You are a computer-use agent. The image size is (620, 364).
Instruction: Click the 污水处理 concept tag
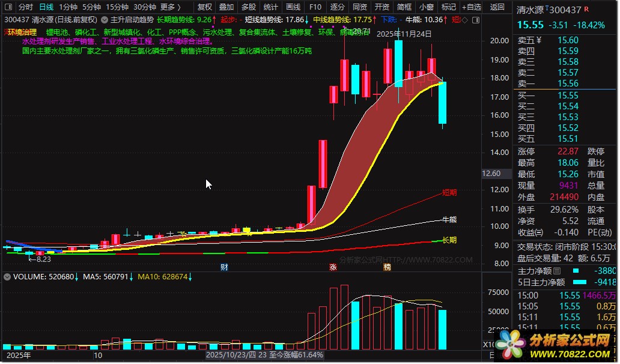click(x=217, y=32)
